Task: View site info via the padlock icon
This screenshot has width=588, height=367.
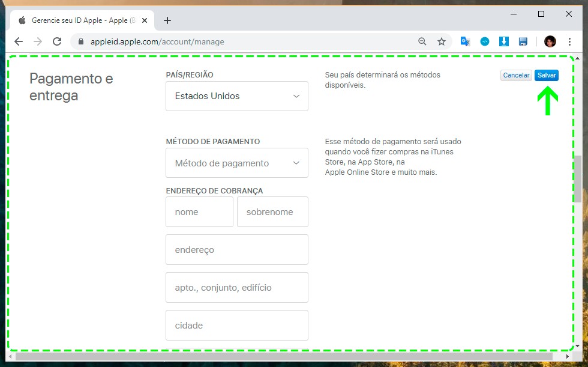Action: [x=80, y=41]
